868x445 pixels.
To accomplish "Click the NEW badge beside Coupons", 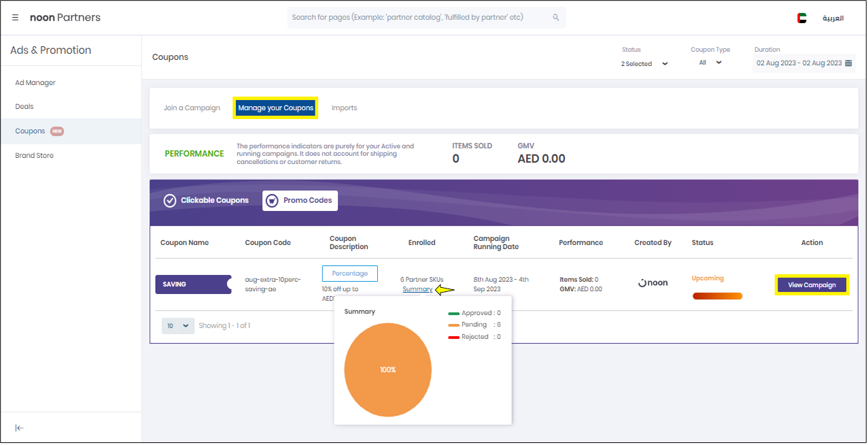I will coord(57,131).
